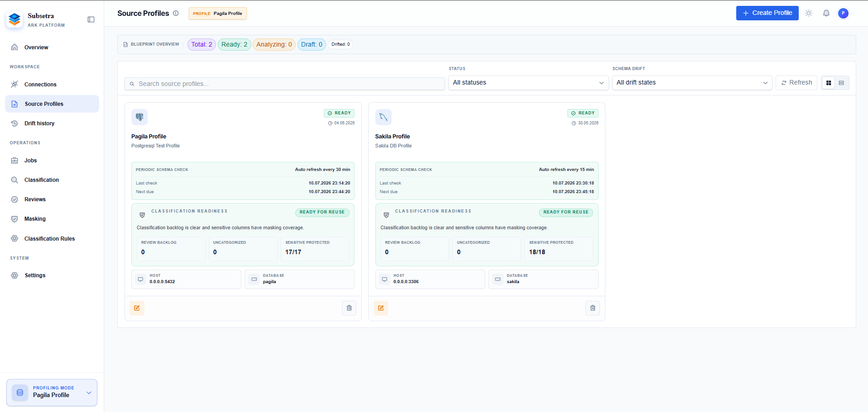Focus the search source profiles field
868x412 pixels.
point(285,84)
